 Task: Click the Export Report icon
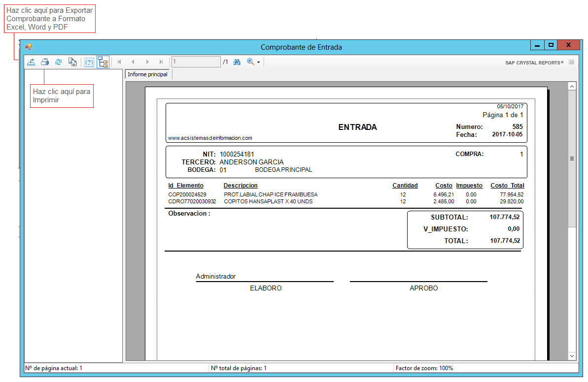(x=31, y=62)
